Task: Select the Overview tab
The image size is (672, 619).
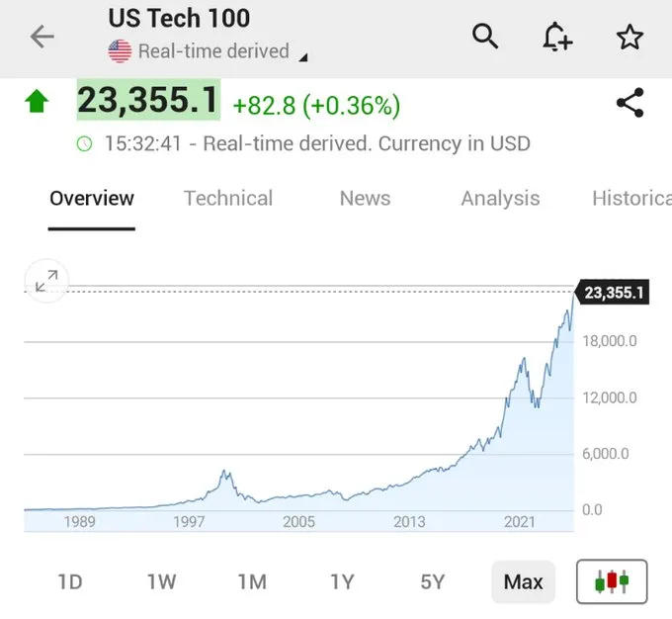Action: coord(92,198)
